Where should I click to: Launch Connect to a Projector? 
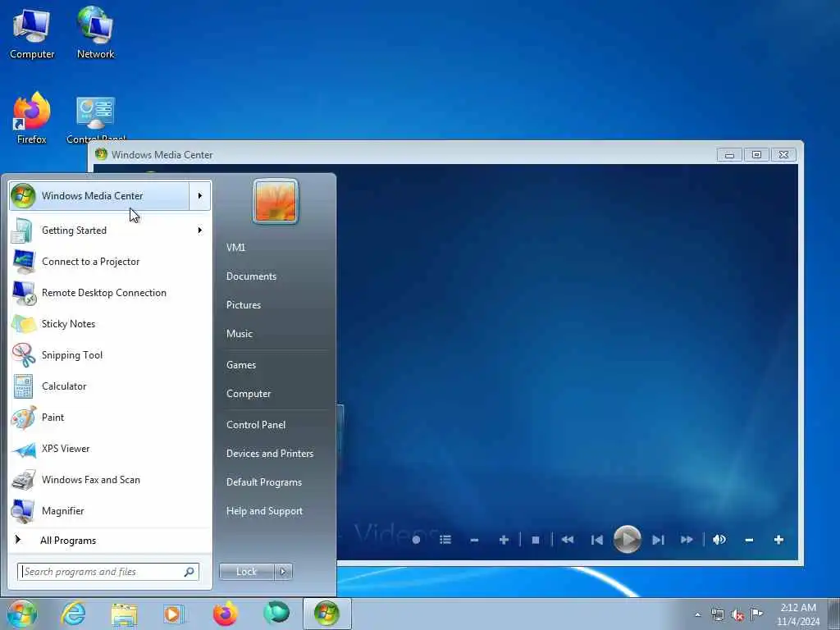(111, 262)
